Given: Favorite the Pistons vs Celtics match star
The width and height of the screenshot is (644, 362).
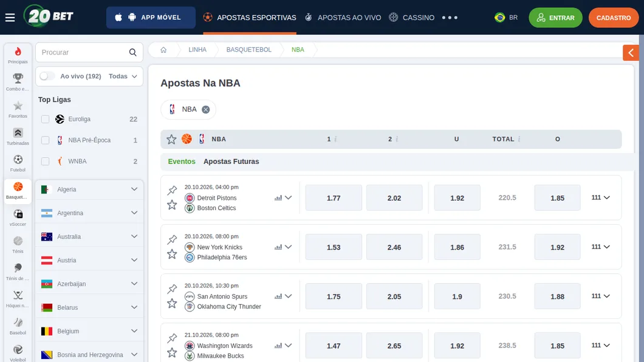Looking at the screenshot, I should coord(172,205).
